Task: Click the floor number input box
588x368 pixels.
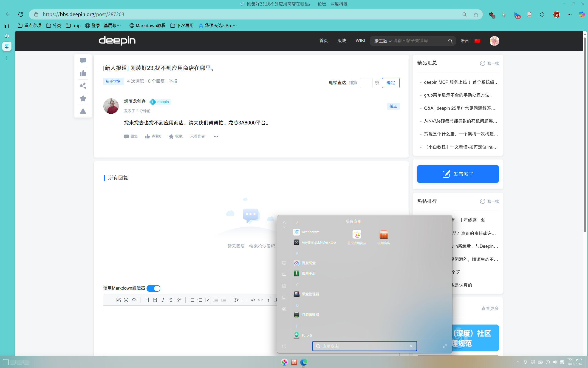Action: point(366,83)
